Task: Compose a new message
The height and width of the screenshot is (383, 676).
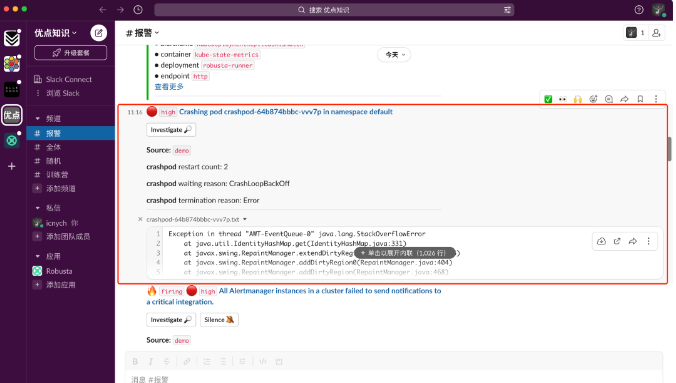Action: [98, 33]
